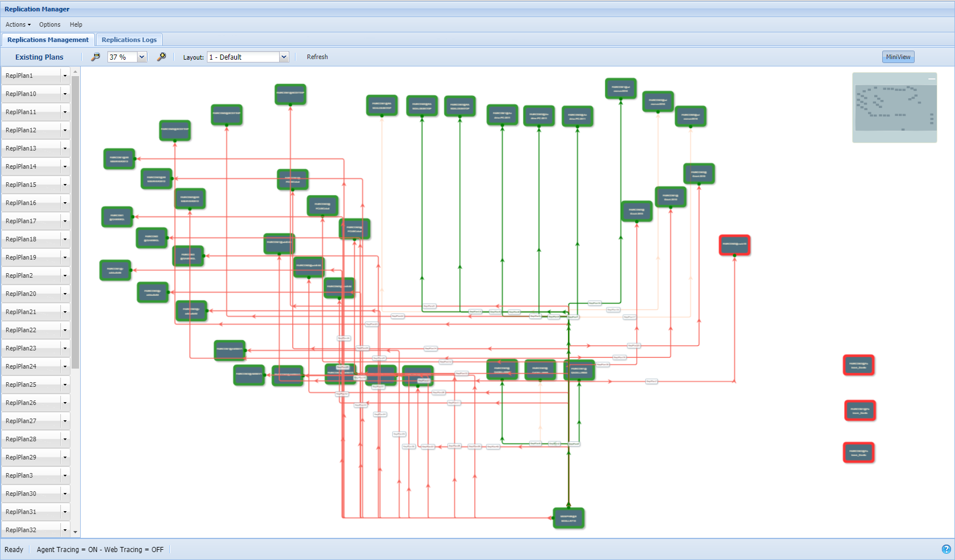The image size is (955, 560).
Task: Minimize the MiniView overview panel
Action: click(932, 78)
